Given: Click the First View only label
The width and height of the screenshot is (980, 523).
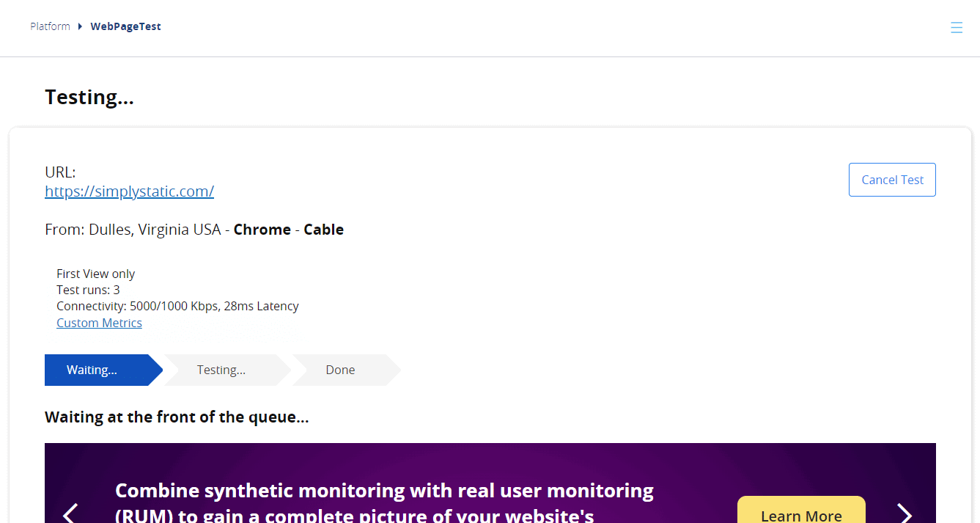Looking at the screenshot, I should 95,273.
